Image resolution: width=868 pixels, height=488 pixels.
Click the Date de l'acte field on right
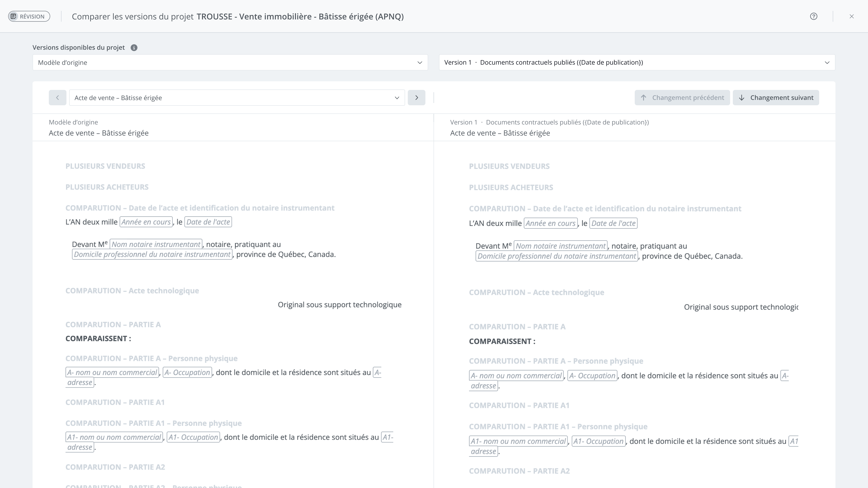tap(613, 224)
